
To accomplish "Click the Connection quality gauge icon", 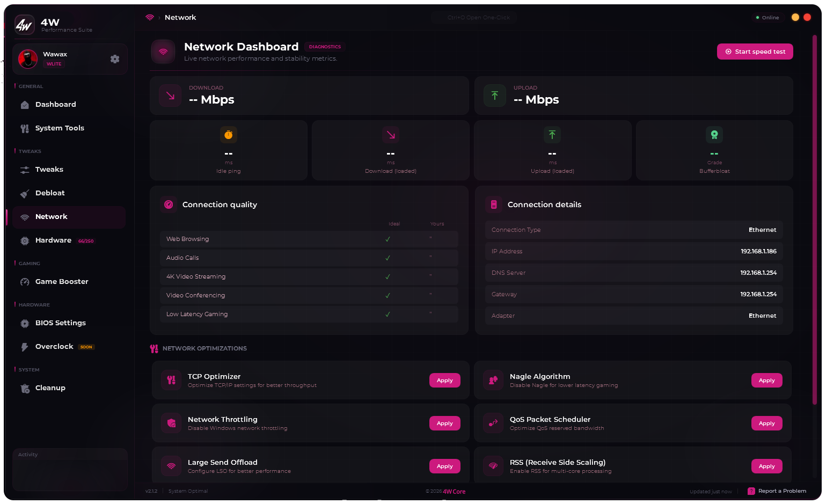I will (x=169, y=204).
